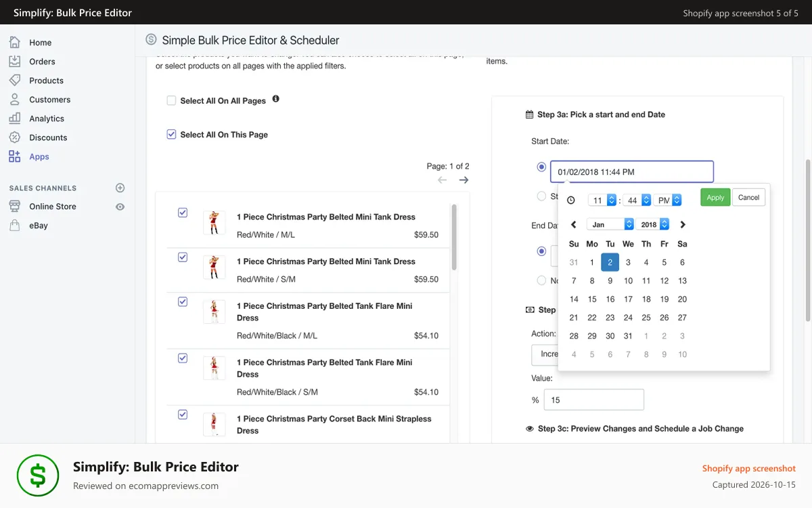Click the eye icon beside Step 3c

point(530,429)
